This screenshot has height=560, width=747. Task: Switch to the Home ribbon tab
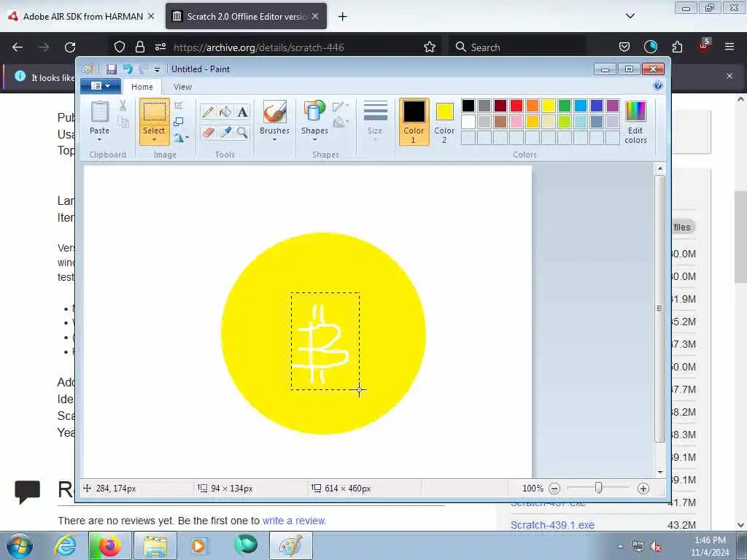click(142, 87)
